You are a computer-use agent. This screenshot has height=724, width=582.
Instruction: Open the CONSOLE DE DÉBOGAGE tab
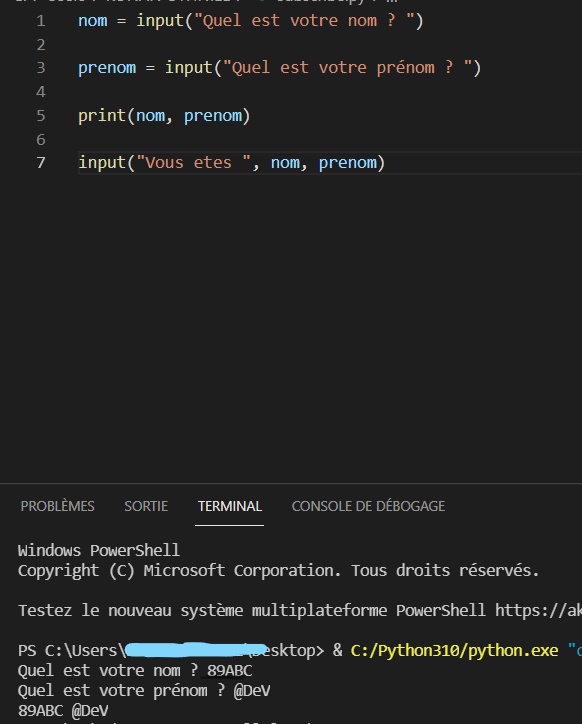[x=368, y=506]
